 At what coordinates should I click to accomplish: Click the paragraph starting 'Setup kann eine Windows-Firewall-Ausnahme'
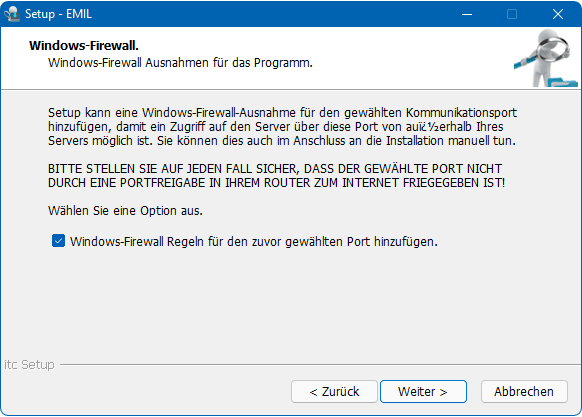click(282, 127)
